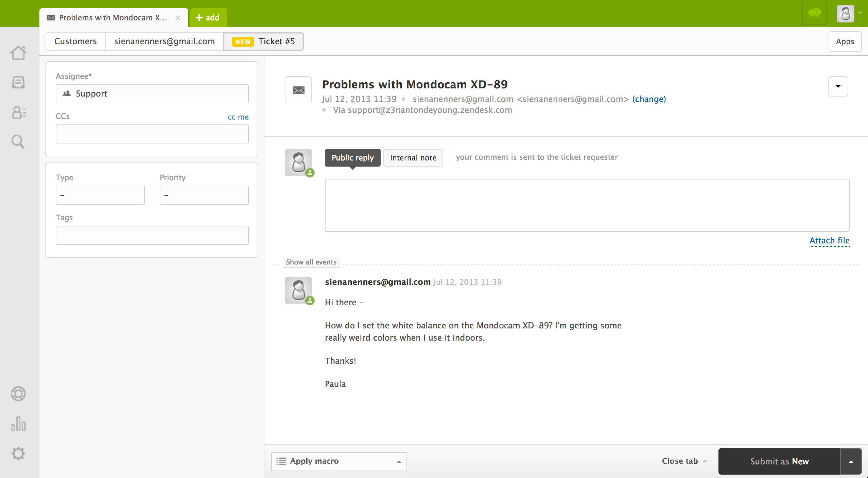Expand the Submit as status arrow

(x=851, y=461)
